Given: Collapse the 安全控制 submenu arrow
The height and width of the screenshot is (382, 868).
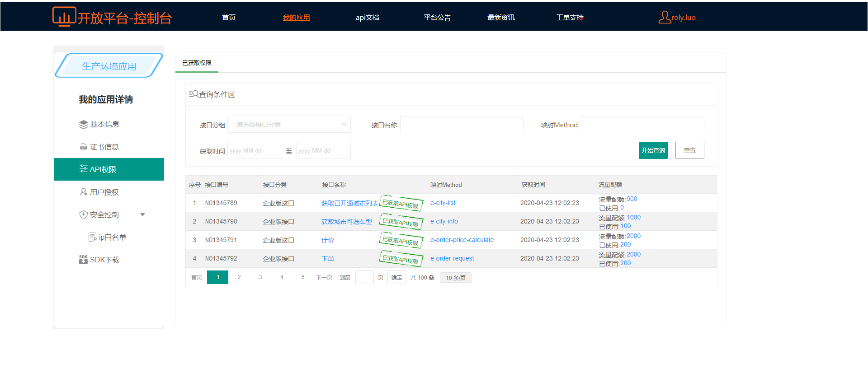Looking at the screenshot, I should (x=142, y=214).
